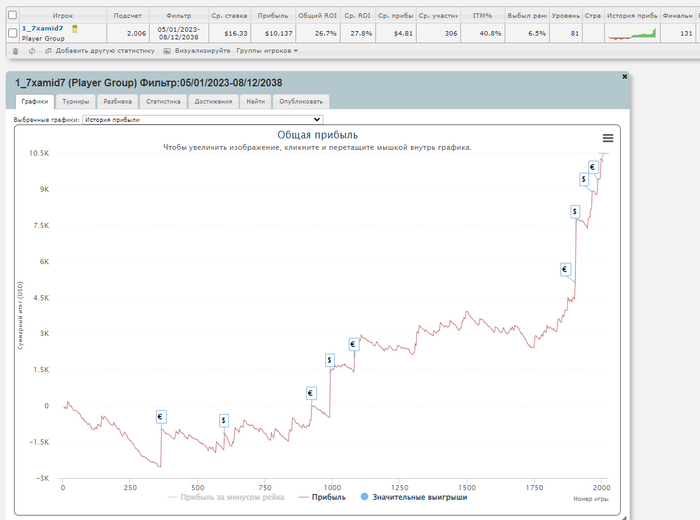This screenshot has width=700, height=520.
Task: Click the $16.33 average stake value
Action: click(x=236, y=33)
